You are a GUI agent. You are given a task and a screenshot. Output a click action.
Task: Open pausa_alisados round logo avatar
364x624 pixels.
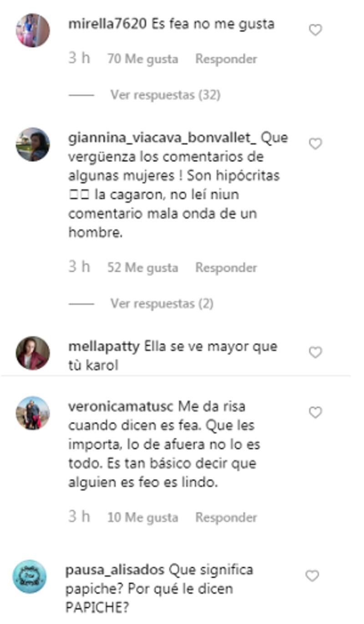coord(30,577)
